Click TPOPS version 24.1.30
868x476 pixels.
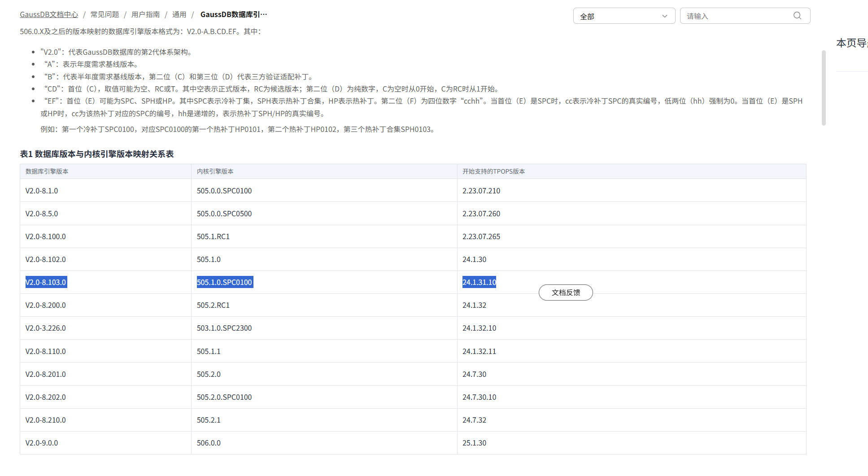pyautogui.click(x=474, y=259)
